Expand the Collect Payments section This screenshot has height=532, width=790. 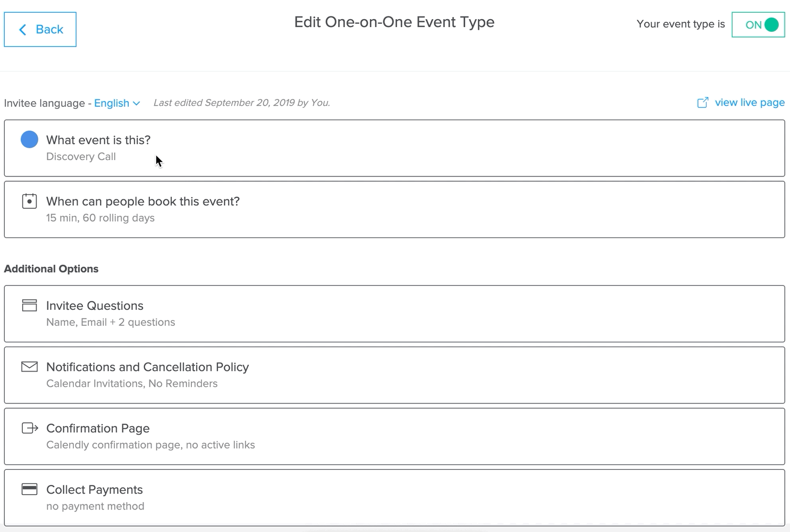(x=394, y=497)
